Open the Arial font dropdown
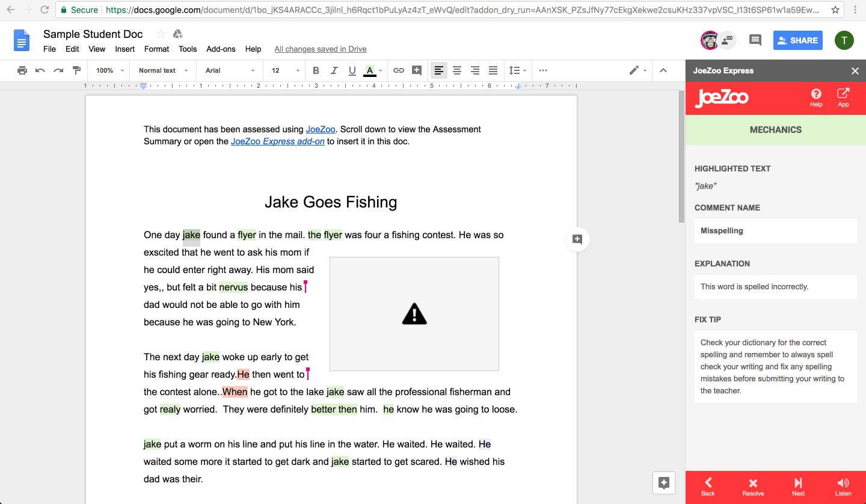Screen dimensions: 866x504 coord(230,70)
